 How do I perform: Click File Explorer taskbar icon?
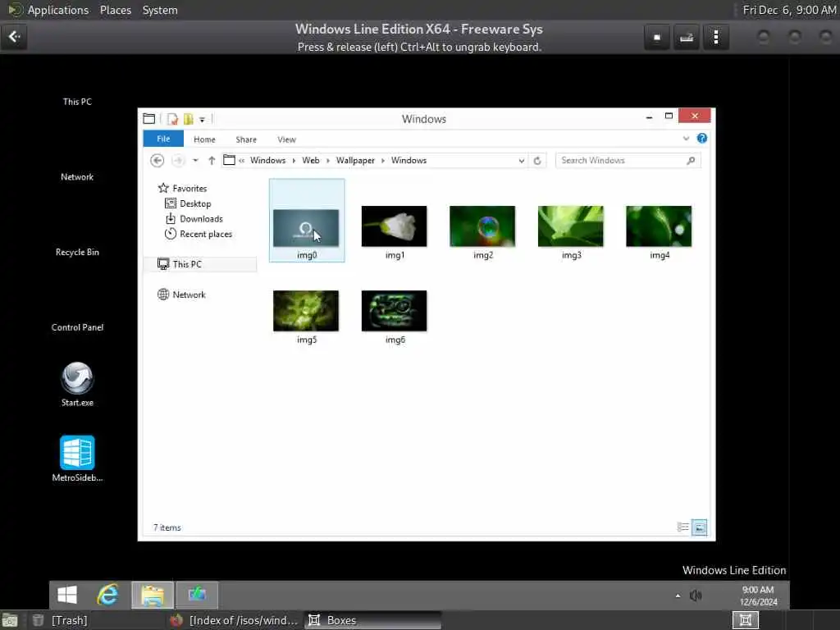[x=153, y=595]
